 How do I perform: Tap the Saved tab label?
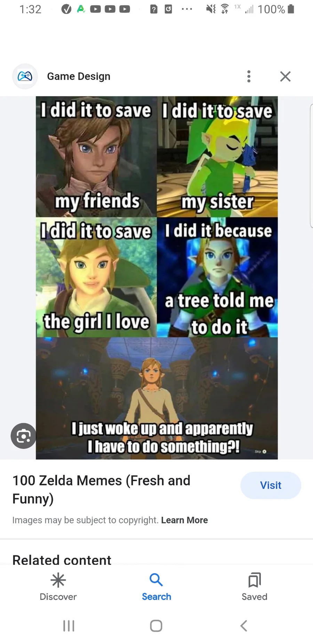[x=255, y=597]
